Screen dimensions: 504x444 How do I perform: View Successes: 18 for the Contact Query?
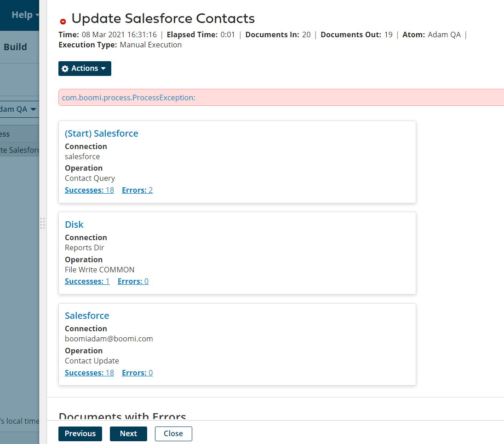tap(89, 190)
